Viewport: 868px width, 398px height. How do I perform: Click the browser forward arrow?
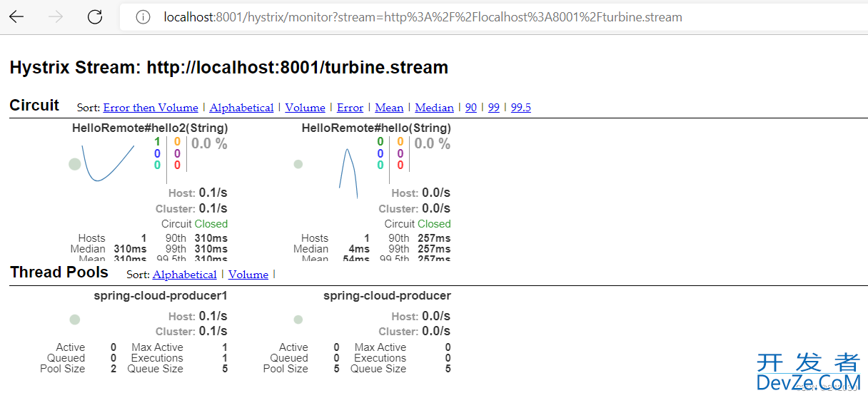(56, 16)
